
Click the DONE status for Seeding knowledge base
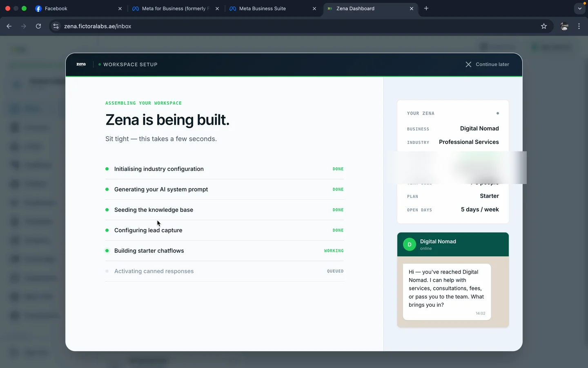[338, 210]
